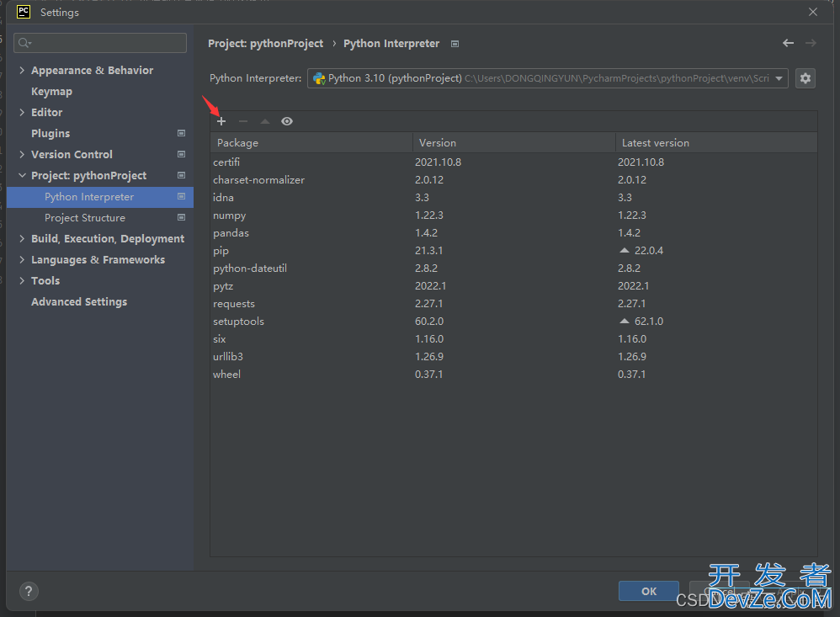Sort by Latest version column header
This screenshot has height=617, width=840.
pos(716,143)
